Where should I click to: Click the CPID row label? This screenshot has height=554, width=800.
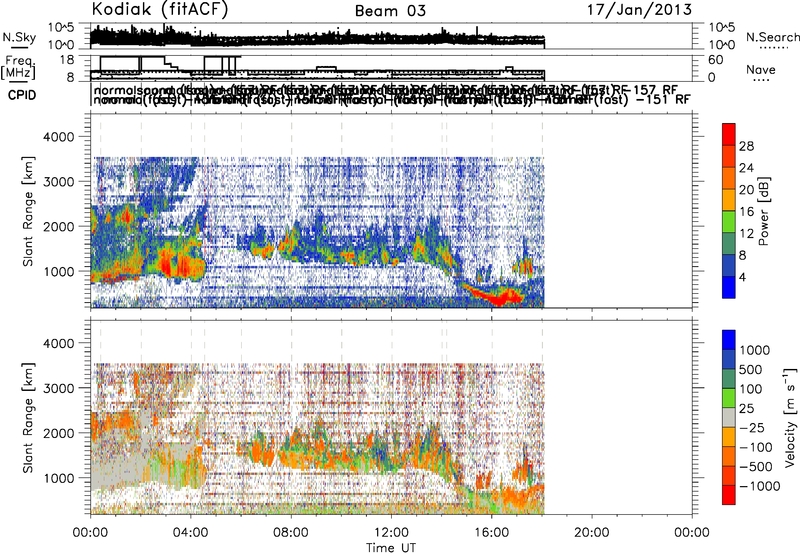pyautogui.click(x=21, y=95)
